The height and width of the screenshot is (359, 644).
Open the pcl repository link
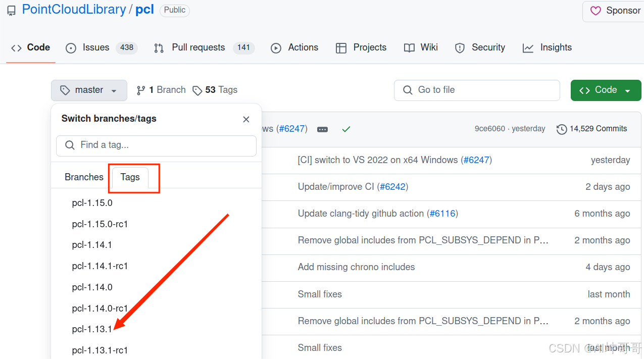(x=144, y=10)
